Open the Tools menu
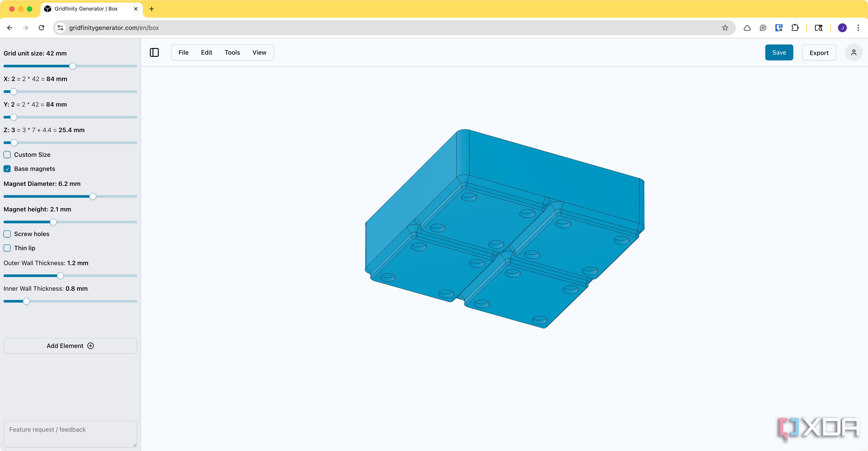The image size is (868, 451). click(x=232, y=52)
